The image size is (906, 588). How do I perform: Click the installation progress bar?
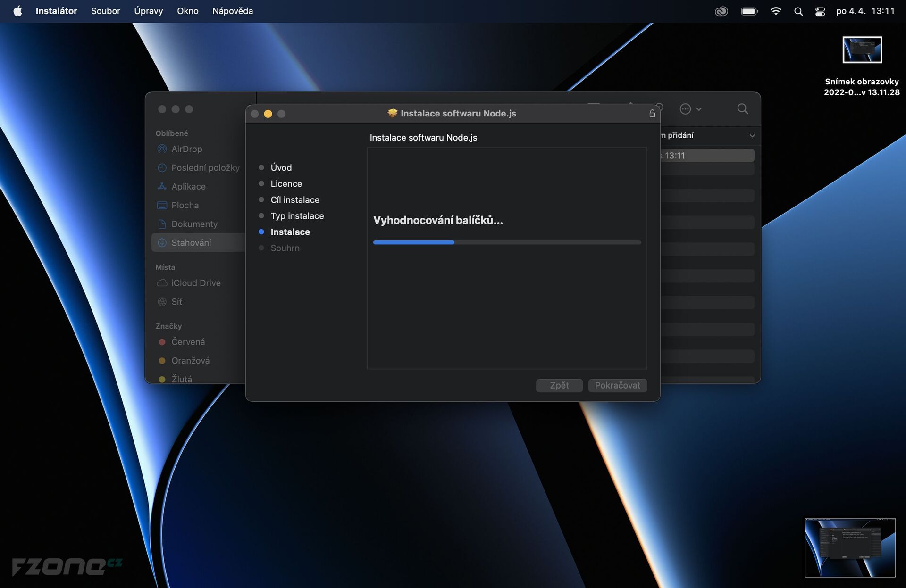click(x=507, y=242)
